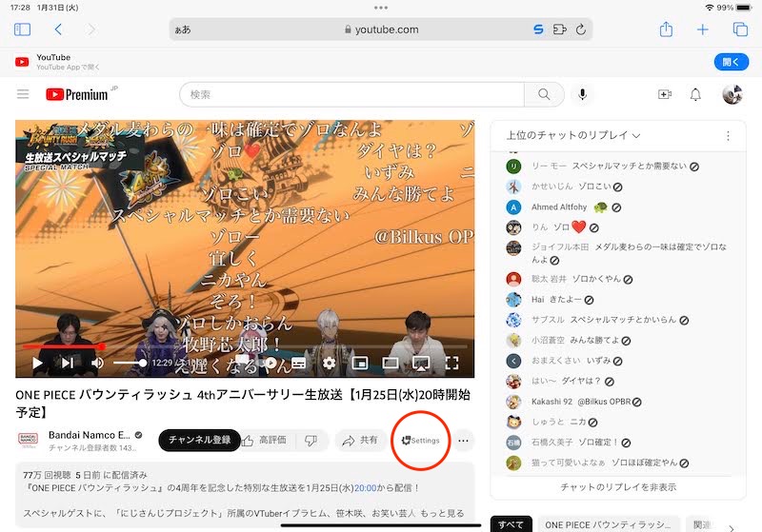Open the chat panel three-dot options
Viewport: 762px width, 532px height.
coord(728,136)
